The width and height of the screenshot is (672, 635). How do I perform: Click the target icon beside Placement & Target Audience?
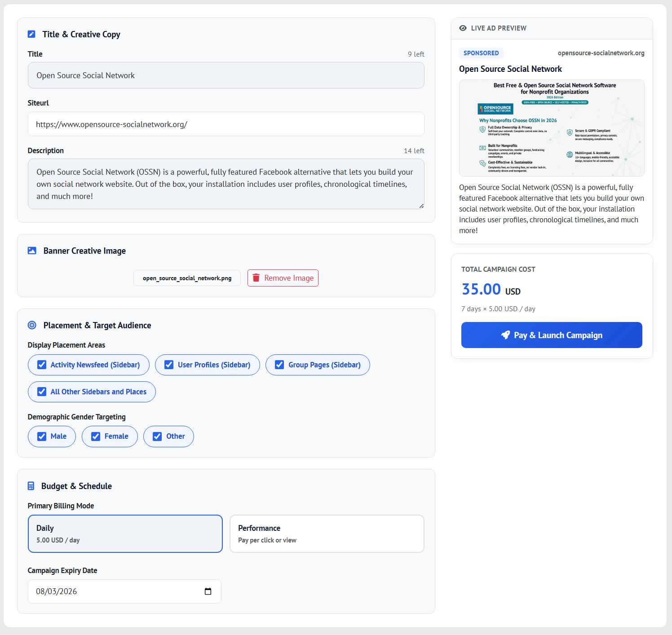pos(32,325)
